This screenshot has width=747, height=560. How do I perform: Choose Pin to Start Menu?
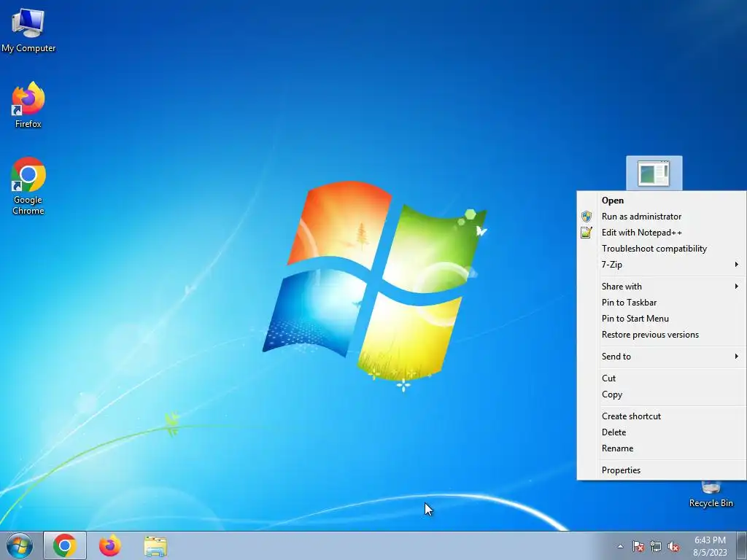pyautogui.click(x=661, y=319)
